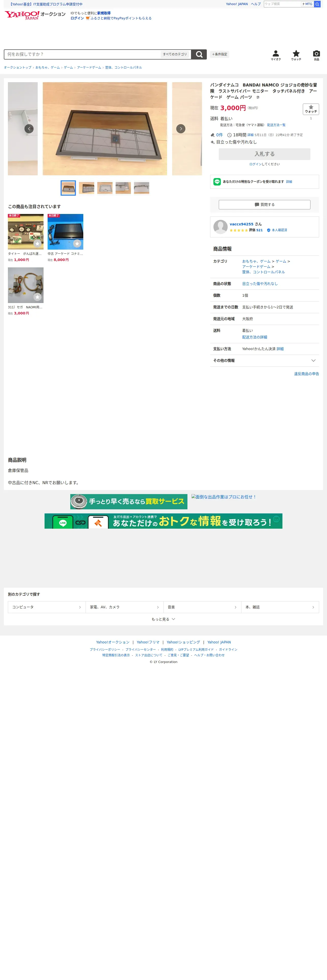
Task: Watch star on 中古 アーケード コナミ item
Action: click(77, 243)
